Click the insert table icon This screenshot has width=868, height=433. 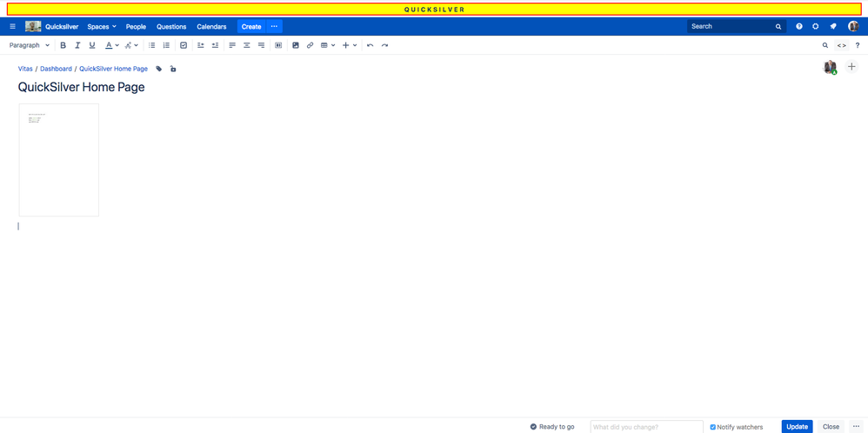coord(324,45)
